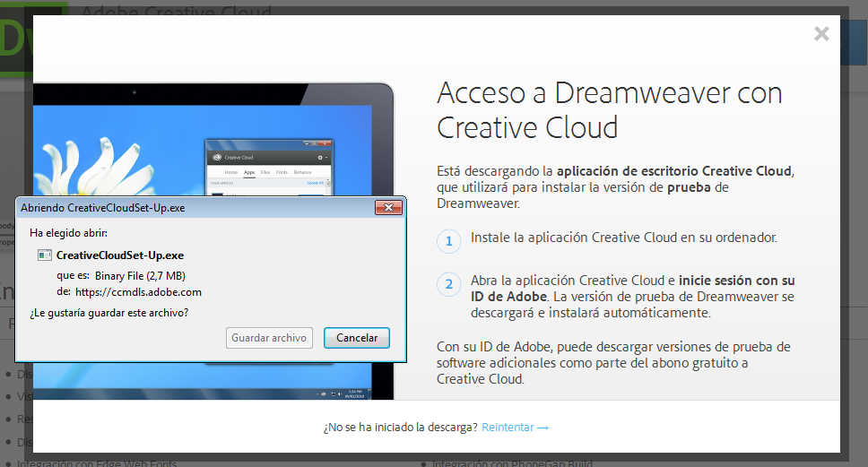Click the Reintentar download link

[x=515, y=428]
